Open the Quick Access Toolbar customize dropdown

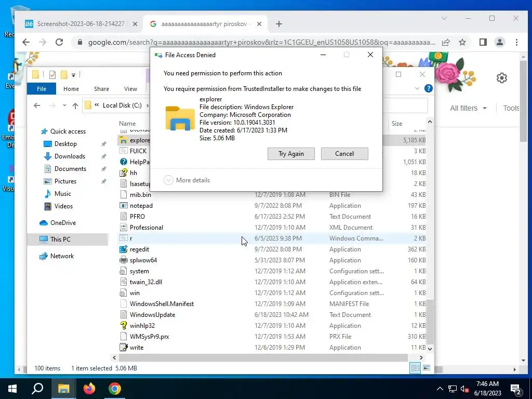tap(73, 75)
